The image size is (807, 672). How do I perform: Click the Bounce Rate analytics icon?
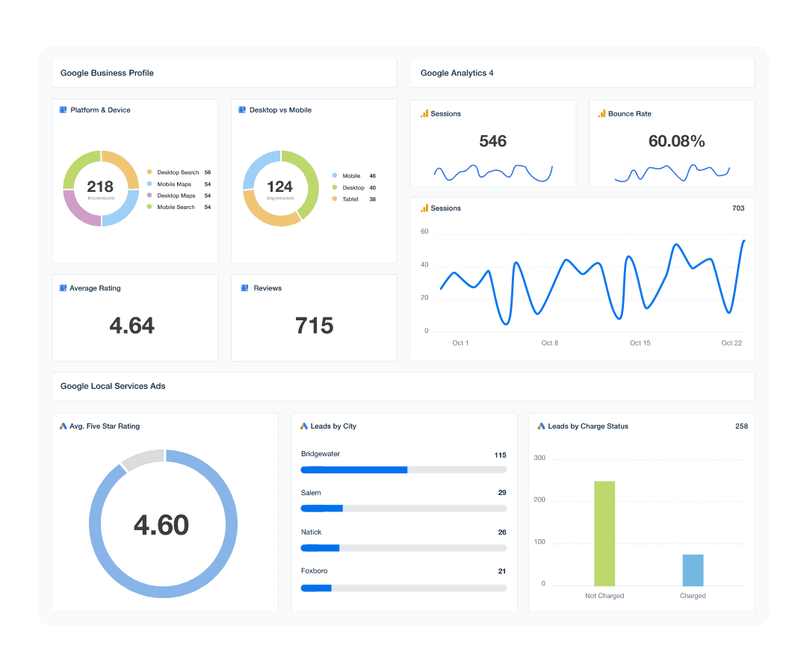602,113
